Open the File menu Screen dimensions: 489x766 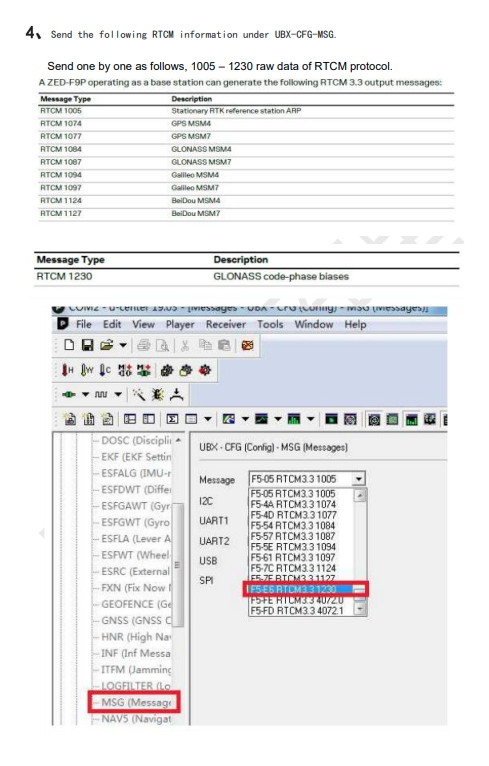(x=84, y=324)
